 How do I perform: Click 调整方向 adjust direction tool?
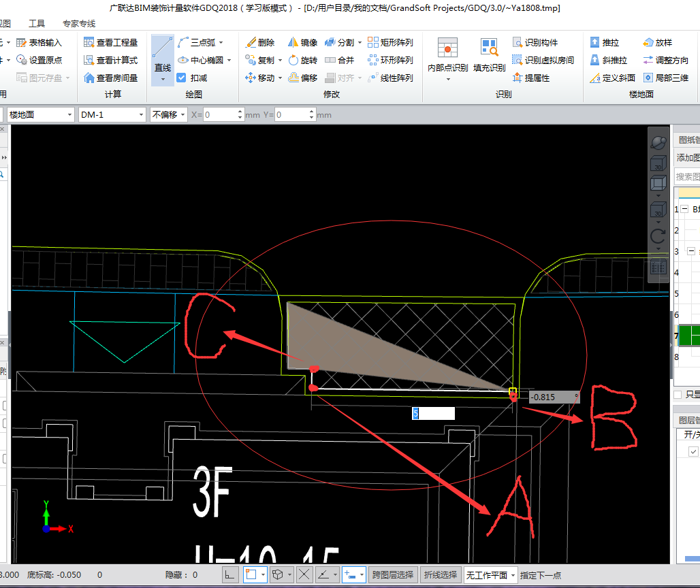tap(666, 60)
